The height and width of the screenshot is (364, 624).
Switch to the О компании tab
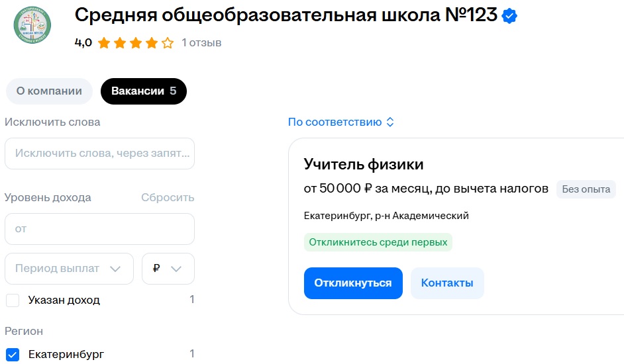(49, 91)
